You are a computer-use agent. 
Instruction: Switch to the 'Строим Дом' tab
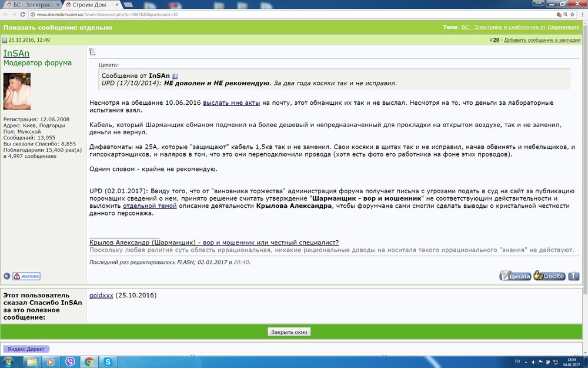coord(92,5)
